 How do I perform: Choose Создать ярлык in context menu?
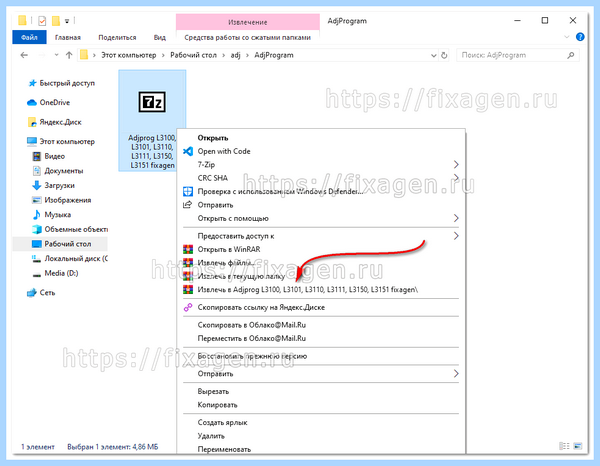tap(321, 422)
